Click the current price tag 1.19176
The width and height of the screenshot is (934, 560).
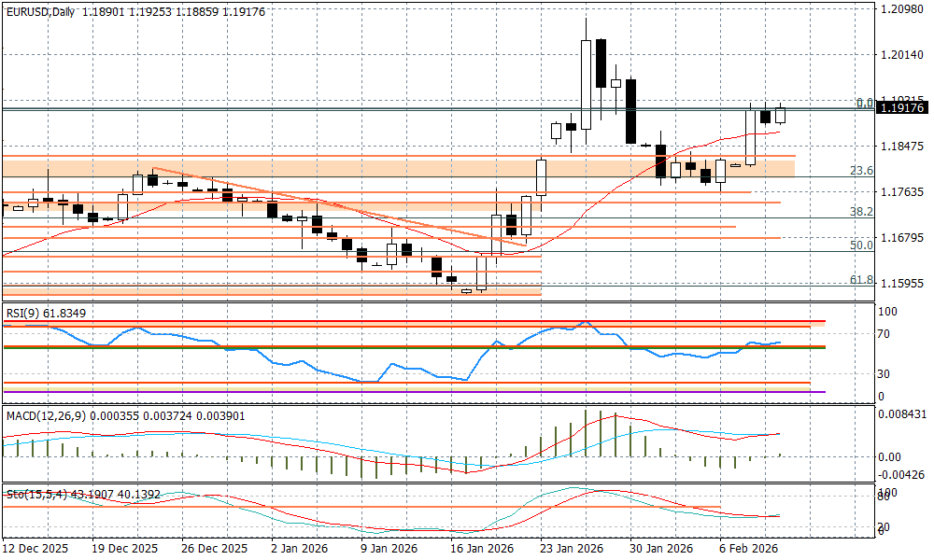(x=902, y=109)
